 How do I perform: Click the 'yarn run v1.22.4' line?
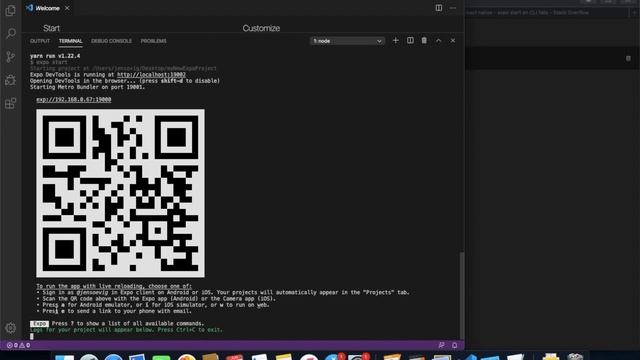tap(55, 56)
